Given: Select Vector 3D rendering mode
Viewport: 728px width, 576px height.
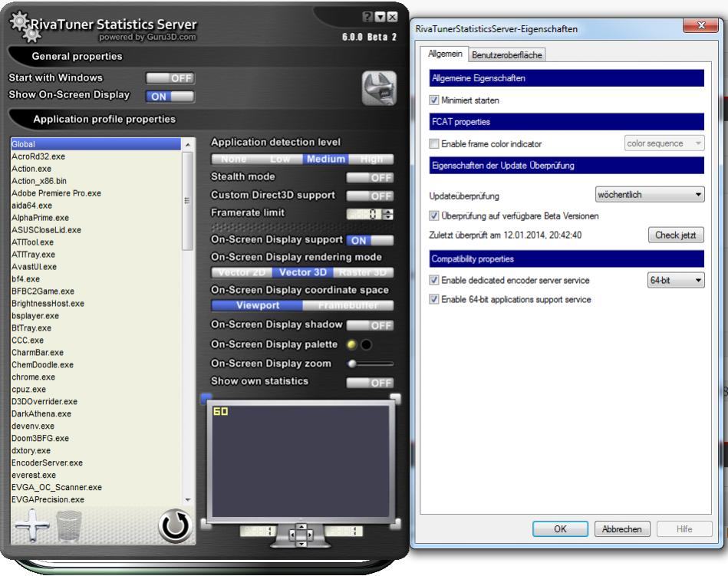Looking at the screenshot, I should click(x=303, y=272).
